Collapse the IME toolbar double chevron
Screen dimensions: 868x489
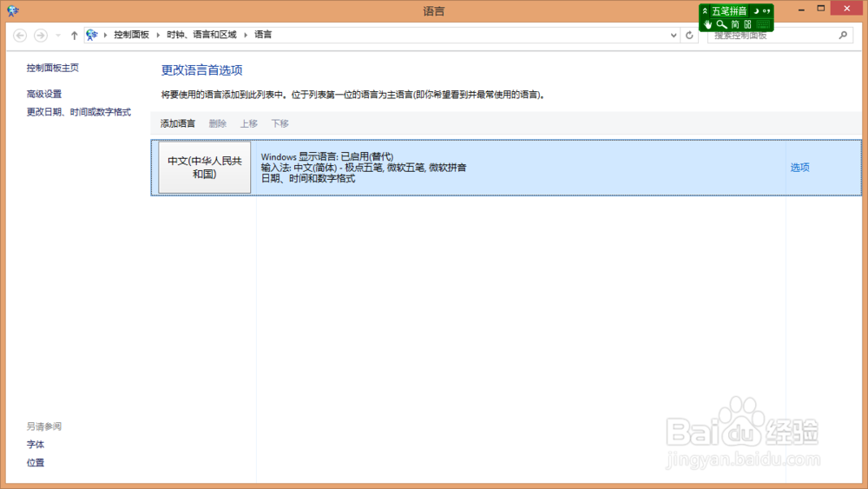click(x=705, y=11)
